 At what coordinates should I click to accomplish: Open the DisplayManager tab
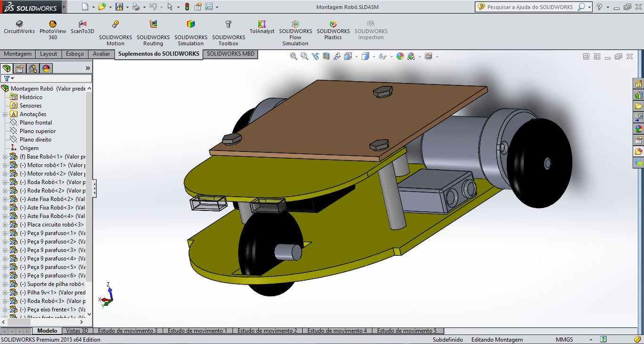click(x=46, y=68)
